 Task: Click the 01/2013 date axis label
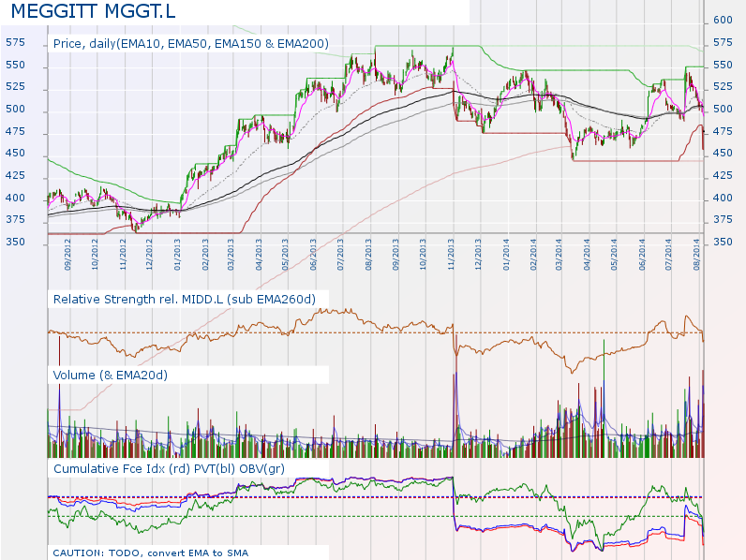point(177,256)
